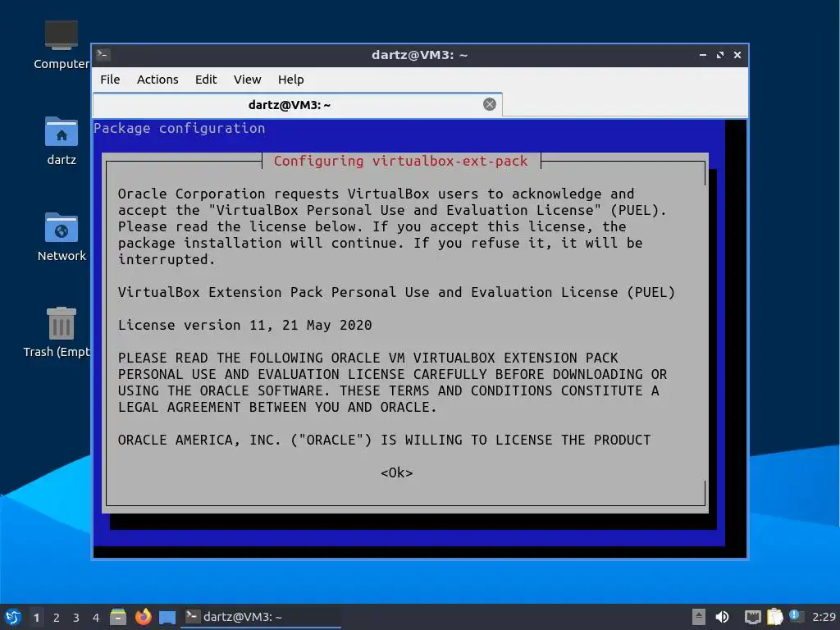Screen dimensions: 840x630
Task: Click 'Configuring virtualbox-ext-pack' dialog title
Action: [400, 161]
